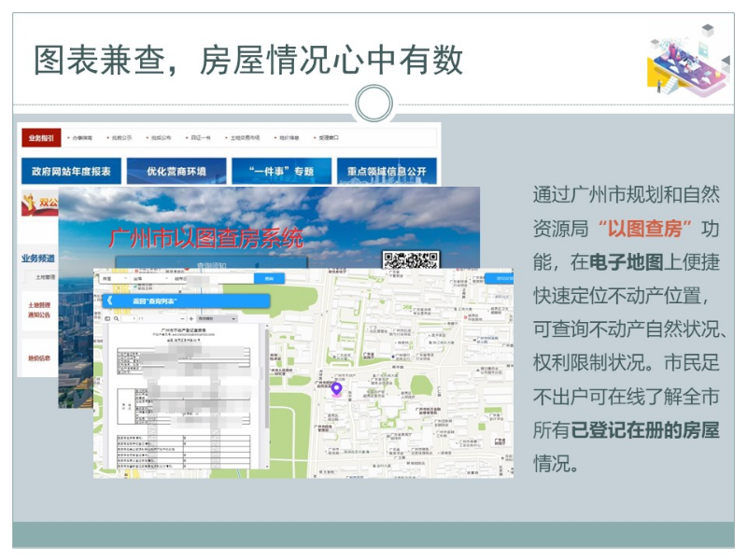Screen dimensions: 747x560
Task: Toggle the PDF viewer sidebar icon
Action: pyautogui.click(x=106, y=319)
